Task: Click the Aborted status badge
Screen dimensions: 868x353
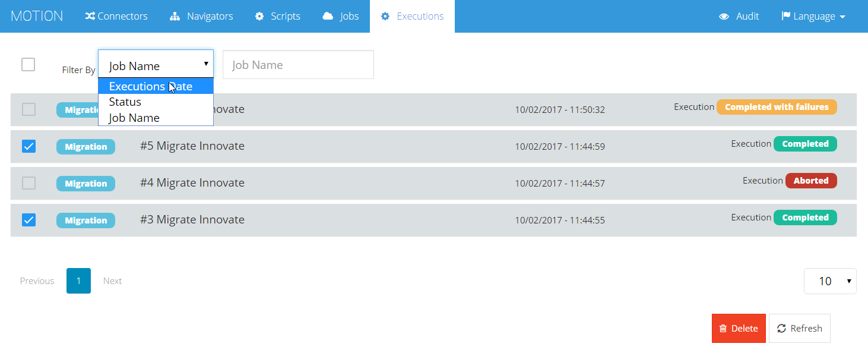Action: click(x=811, y=181)
